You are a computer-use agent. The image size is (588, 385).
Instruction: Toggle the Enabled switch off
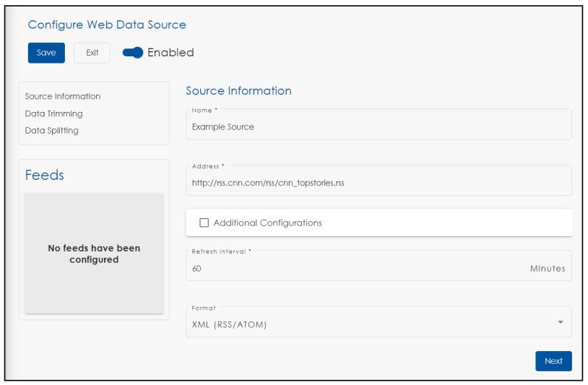coord(133,53)
